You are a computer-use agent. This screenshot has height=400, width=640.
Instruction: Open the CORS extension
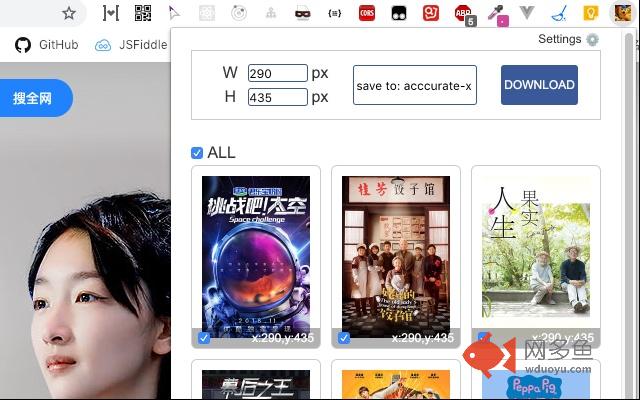click(367, 13)
